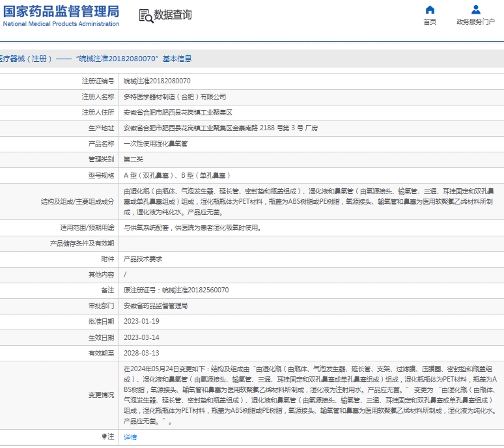Select the production address ending 第 3 号厂房
The image size is (504, 448).
point(221,128)
